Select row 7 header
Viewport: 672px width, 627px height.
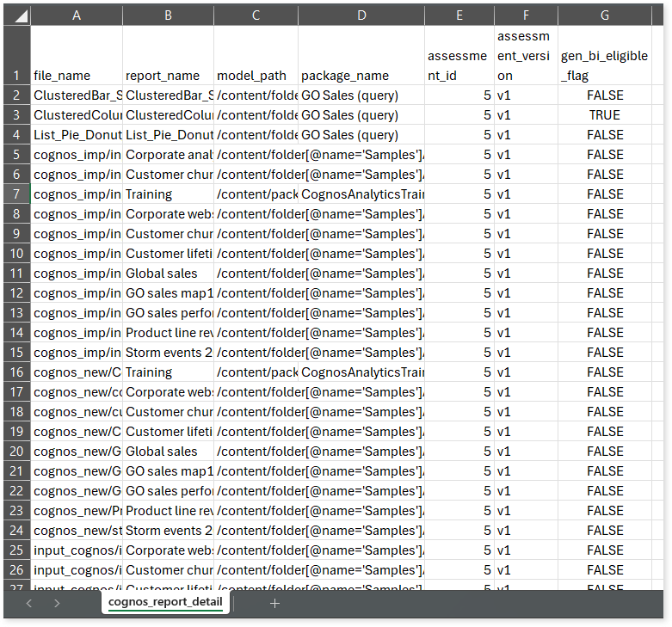tap(16, 194)
